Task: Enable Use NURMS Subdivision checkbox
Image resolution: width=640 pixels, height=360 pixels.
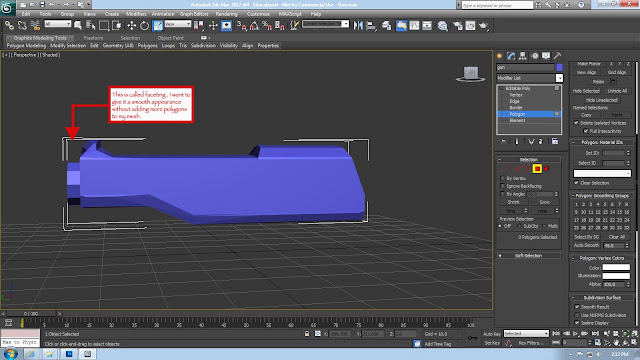Action: 577,315
